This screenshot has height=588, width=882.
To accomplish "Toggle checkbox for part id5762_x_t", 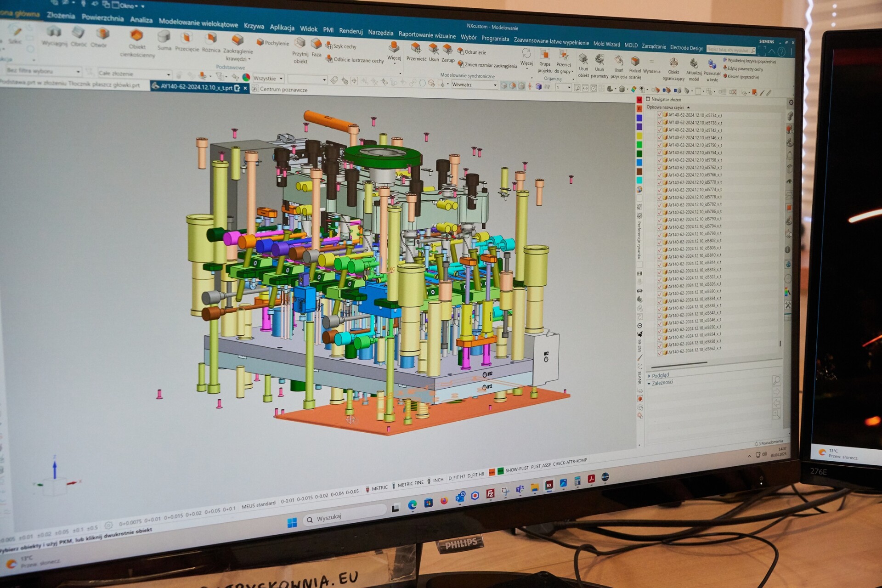I will (660, 167).
